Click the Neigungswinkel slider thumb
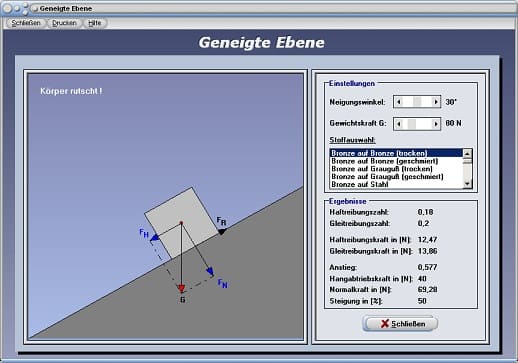Screen dimensions: 518x363 [x=417, y=102]
